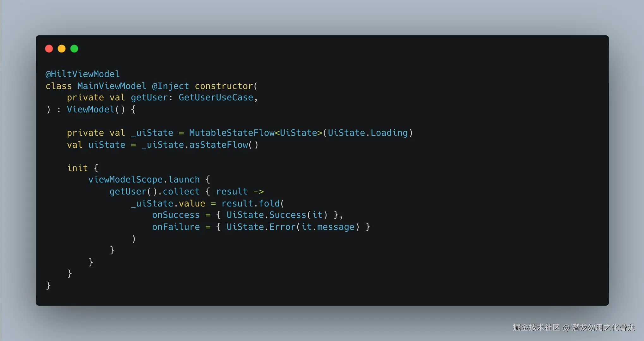The height and width of the screenshot is (341, 644).
Task: Place cursor on ViewModel() superclass call
Action: pos(96,110)
